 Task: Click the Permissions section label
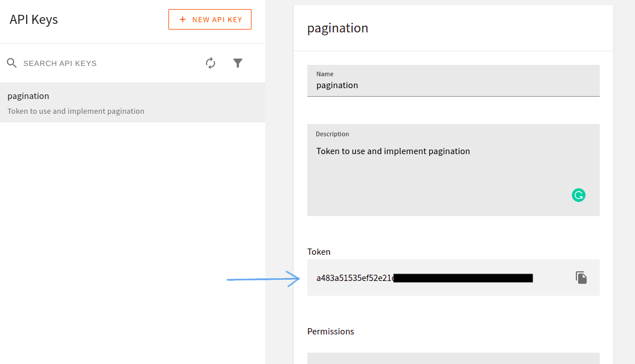(331, 331)
